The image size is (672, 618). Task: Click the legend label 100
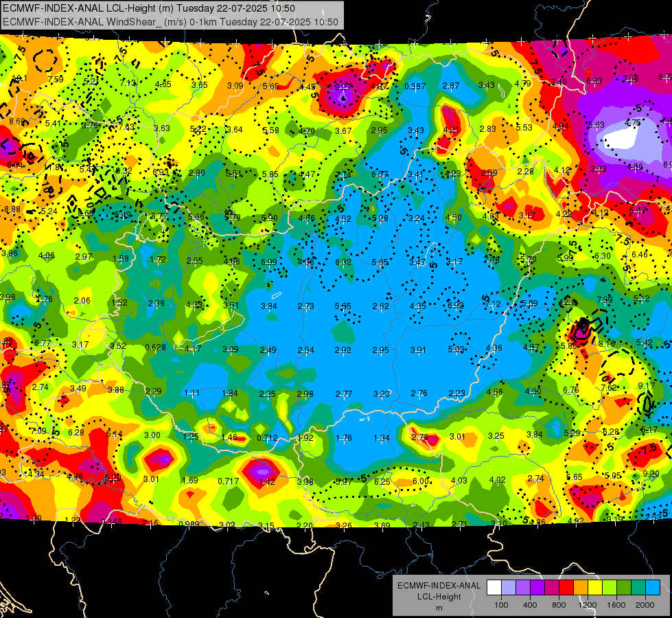[501, 605]
